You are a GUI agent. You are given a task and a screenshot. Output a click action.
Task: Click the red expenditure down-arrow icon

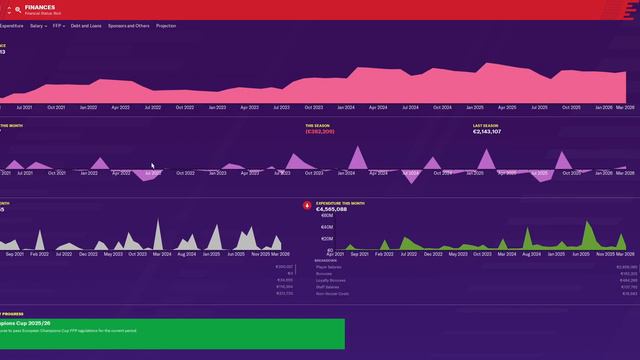(x=307, y=206)
